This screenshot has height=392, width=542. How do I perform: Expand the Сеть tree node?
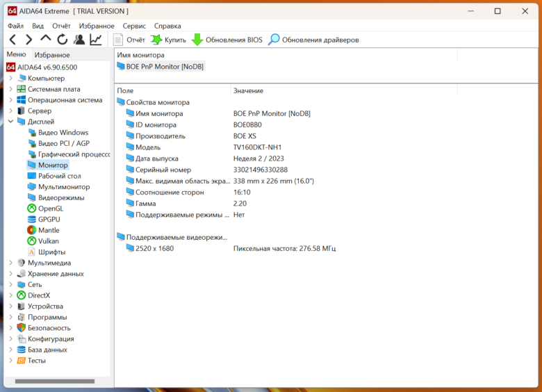coord(10,284)
